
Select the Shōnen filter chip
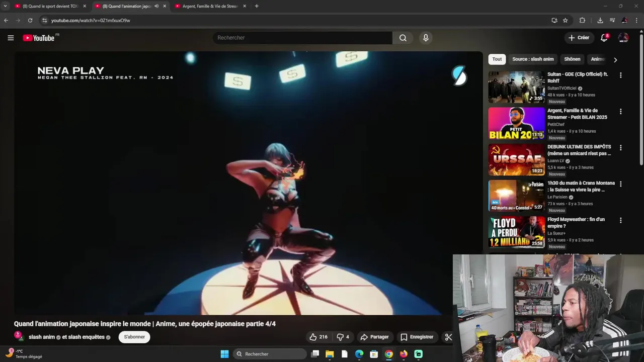pos(572,59)
